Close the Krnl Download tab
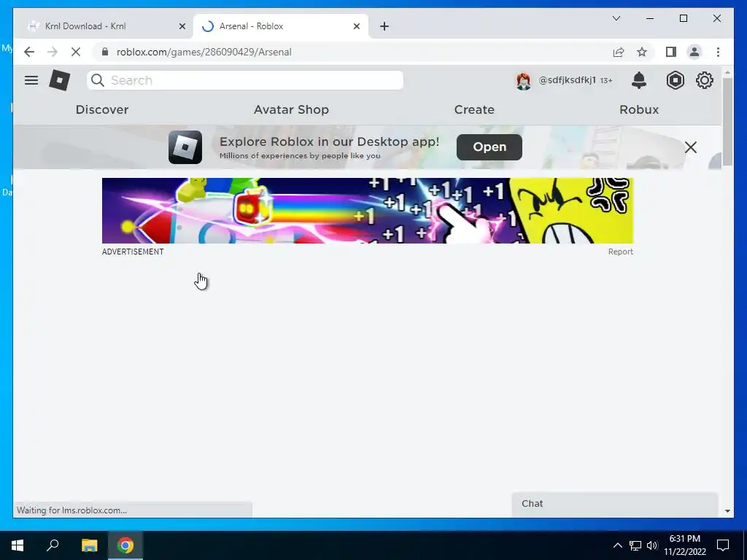747x560 pixels. click(182, 26)
